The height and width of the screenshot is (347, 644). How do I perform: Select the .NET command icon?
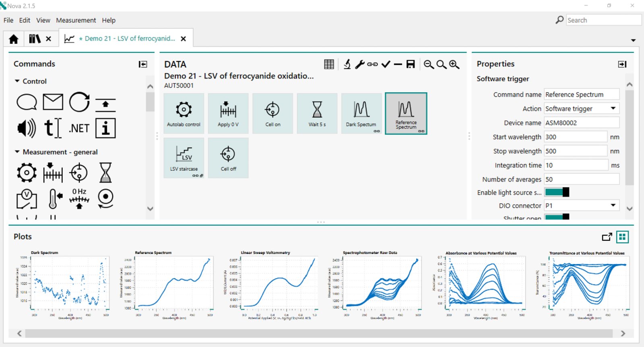coord(79,128)
